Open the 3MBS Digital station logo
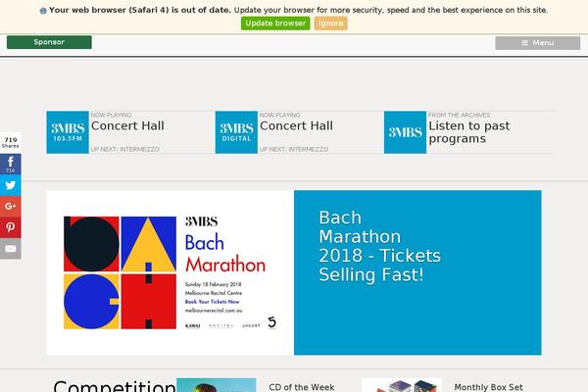Viewport: 588px width, 392px height. pos(236,132)
